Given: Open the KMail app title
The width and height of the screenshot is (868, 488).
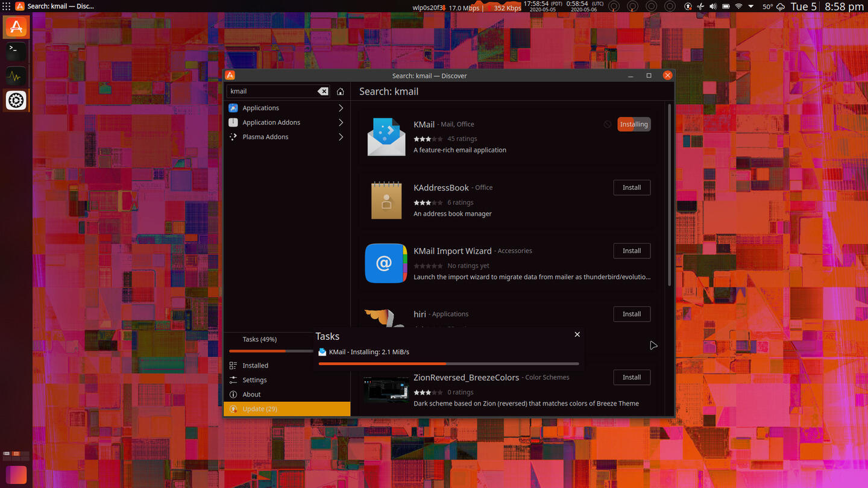Looking at the screenshot, I should (x=424, y=124).
